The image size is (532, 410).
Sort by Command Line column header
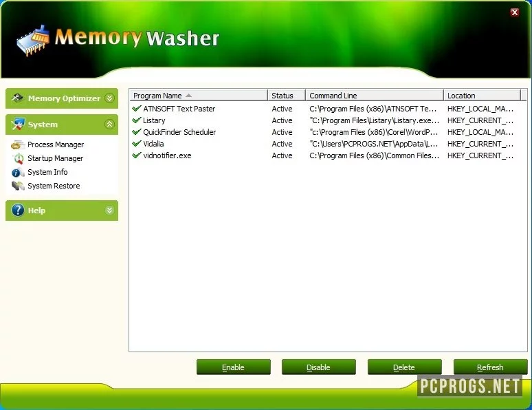click(375, 96)
